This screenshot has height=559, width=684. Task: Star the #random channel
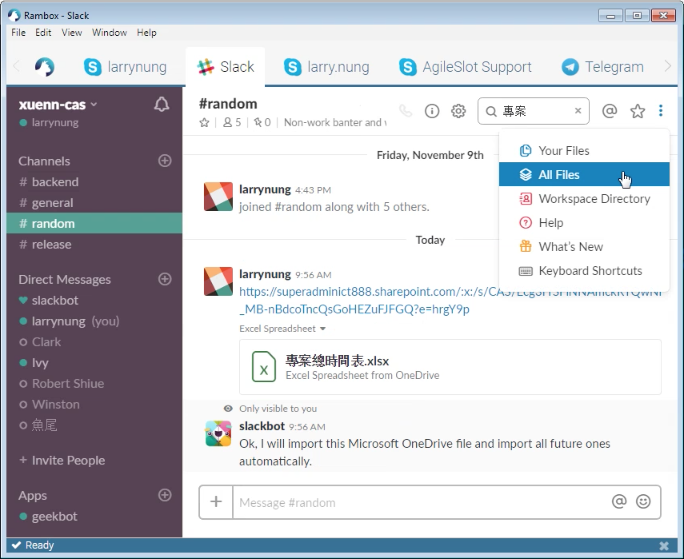click(x=204, y=123)
